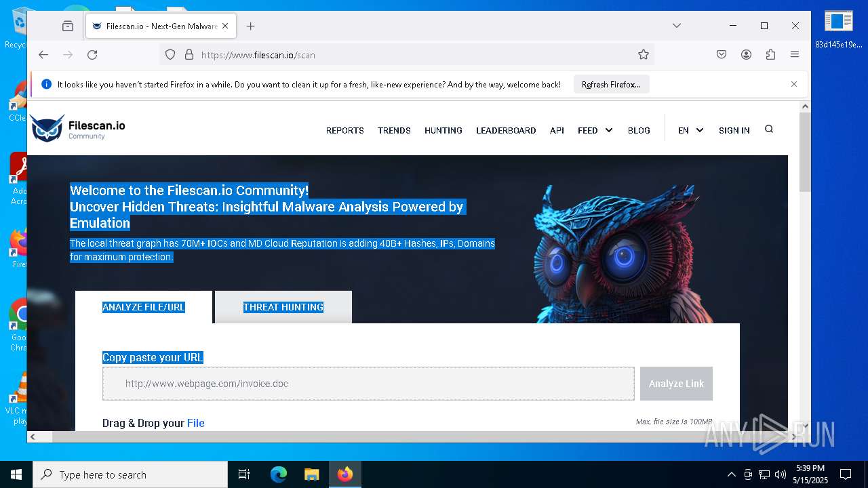Open the volume speaker tray icon

coord(781,474)
